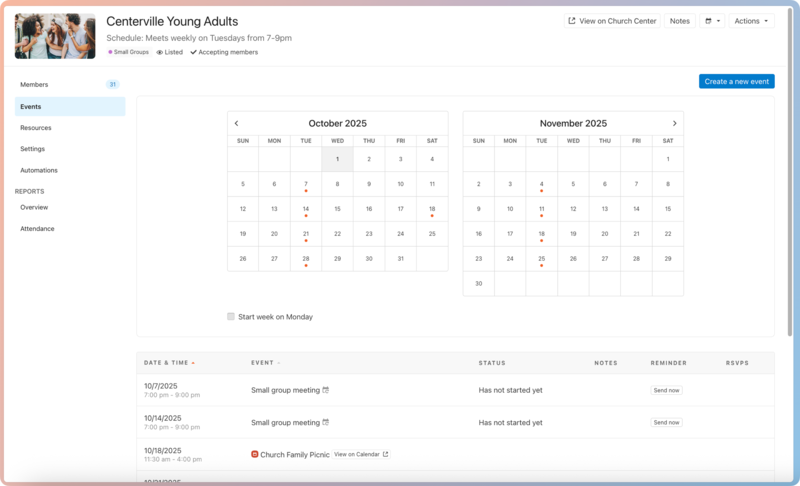
Task: Select November 25 on the calendar
Action: (541, 259)
